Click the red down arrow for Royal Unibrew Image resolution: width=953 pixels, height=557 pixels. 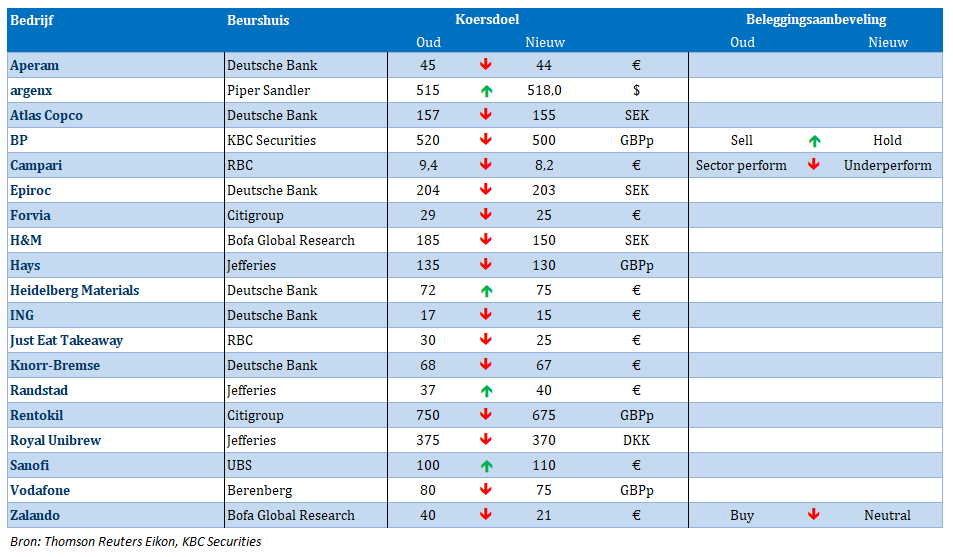[486, 439]
